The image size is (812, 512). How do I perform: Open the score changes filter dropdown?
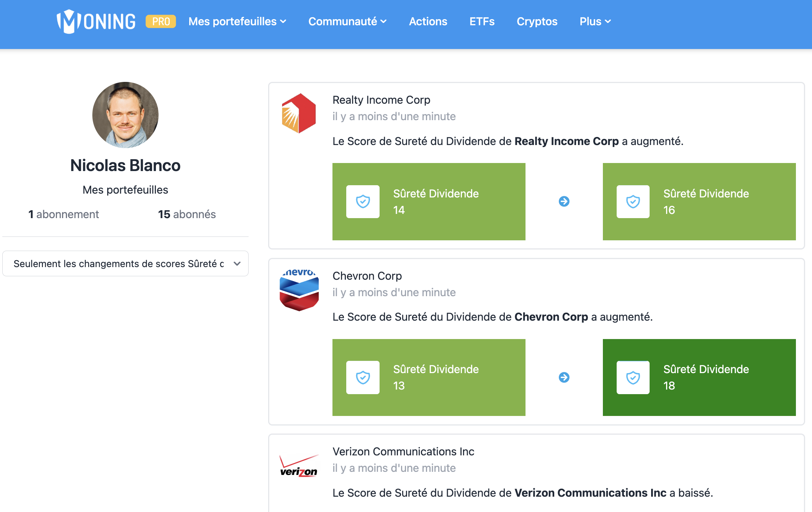tap(125, 264)
